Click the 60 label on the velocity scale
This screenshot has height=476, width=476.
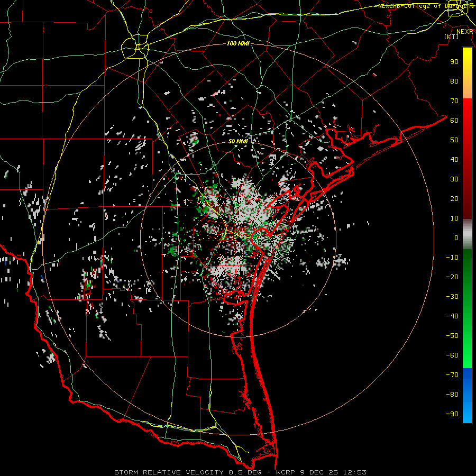tap(454, 120)
